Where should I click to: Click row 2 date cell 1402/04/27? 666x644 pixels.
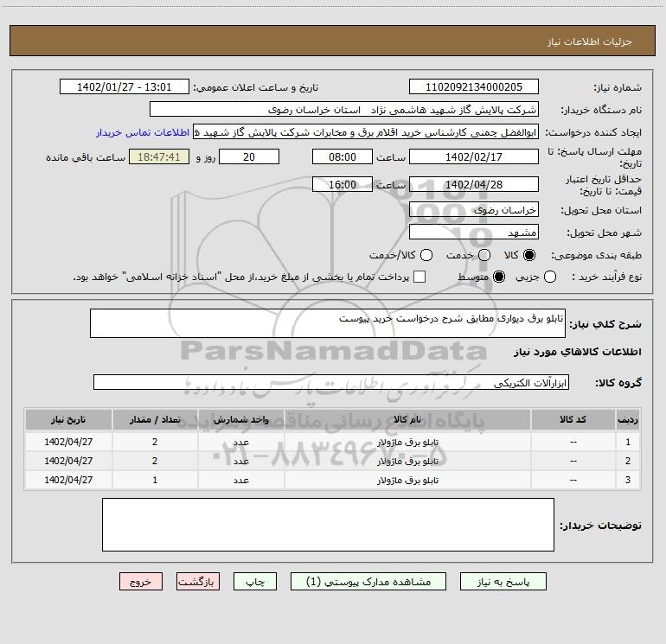tap(68, 461)
